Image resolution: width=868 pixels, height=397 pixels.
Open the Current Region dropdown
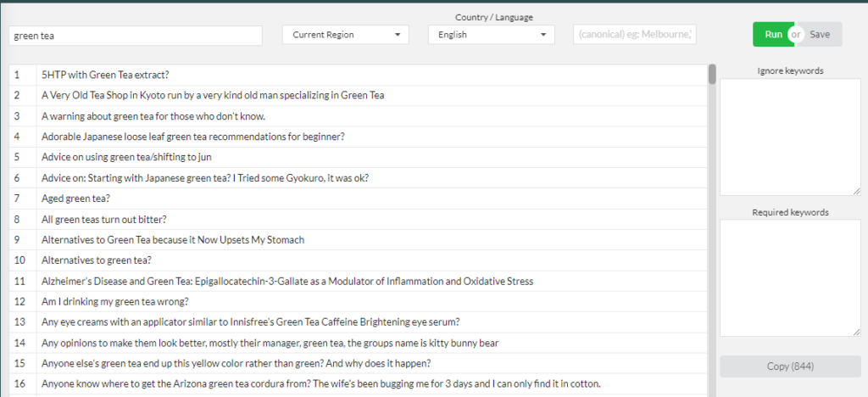coord(346,34)
